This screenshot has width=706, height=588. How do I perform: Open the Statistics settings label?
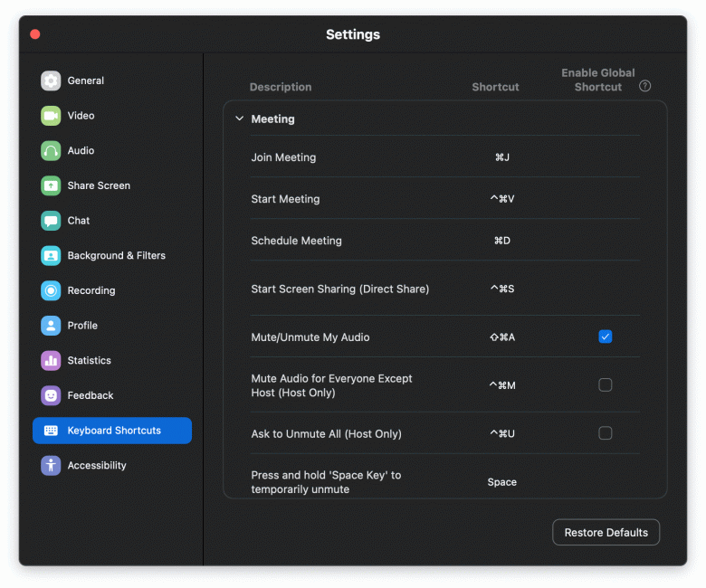pyautogui.click(x=89, y=361)
